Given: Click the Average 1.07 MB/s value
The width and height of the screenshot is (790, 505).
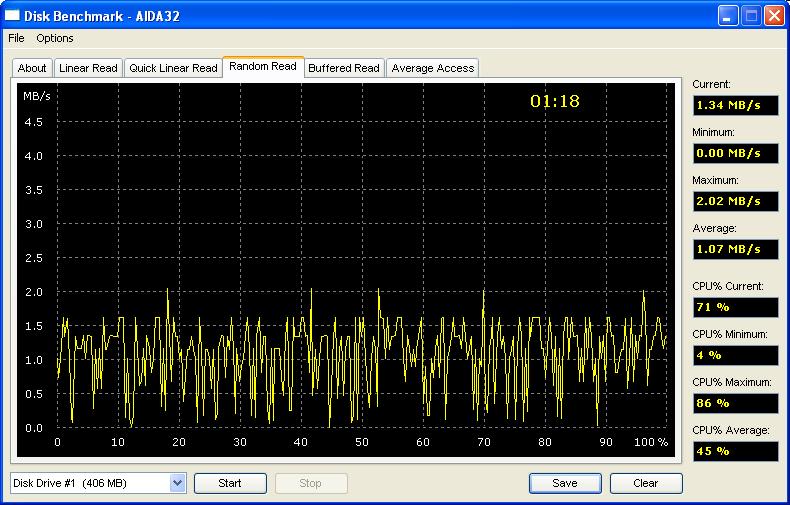Looking at the screenshot, I should point(736,249).
